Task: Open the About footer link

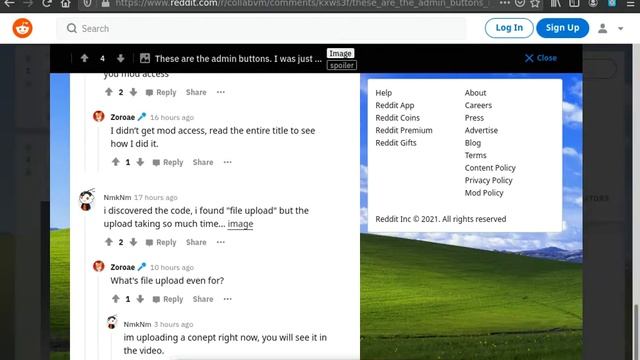Action: tap(476, 93)
